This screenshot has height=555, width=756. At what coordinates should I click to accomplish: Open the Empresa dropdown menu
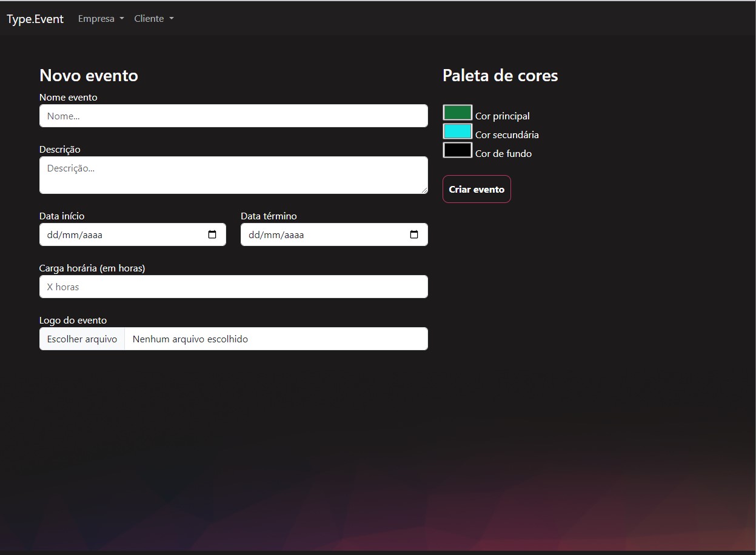coord(100,19)
